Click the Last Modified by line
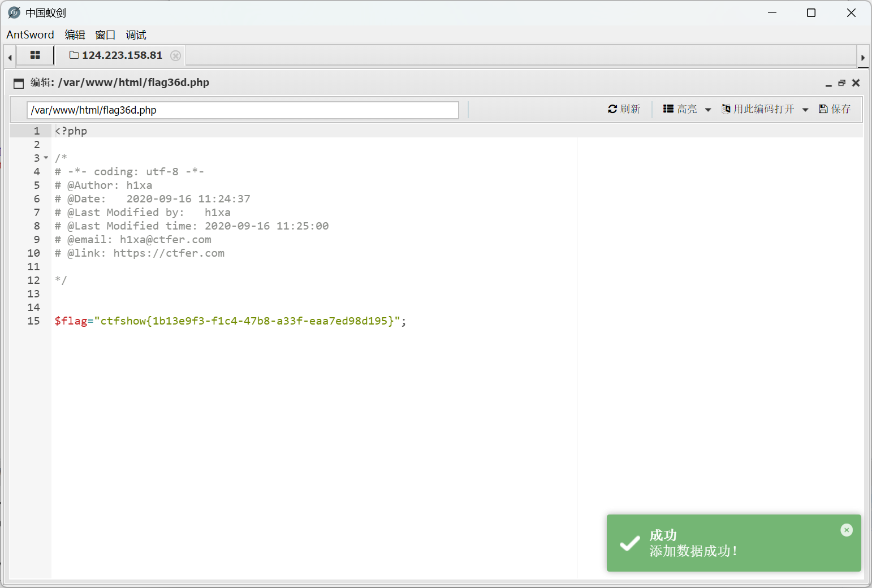872x588 pixels. click(143, 213)
